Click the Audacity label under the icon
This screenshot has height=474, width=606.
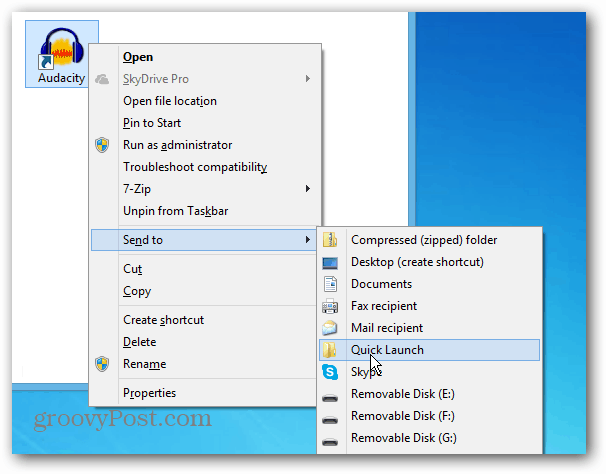click(61, 78)
